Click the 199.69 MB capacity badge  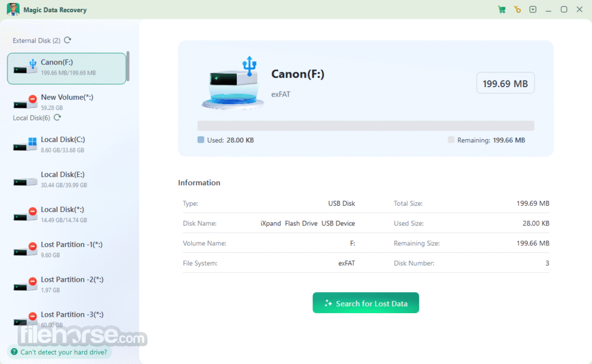click(505, 83)
